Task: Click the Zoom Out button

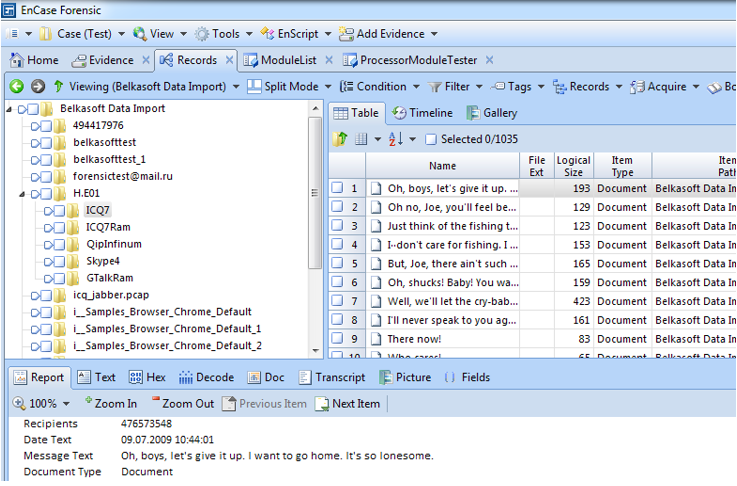Action: pyautogui.click(x=183, y=404)
